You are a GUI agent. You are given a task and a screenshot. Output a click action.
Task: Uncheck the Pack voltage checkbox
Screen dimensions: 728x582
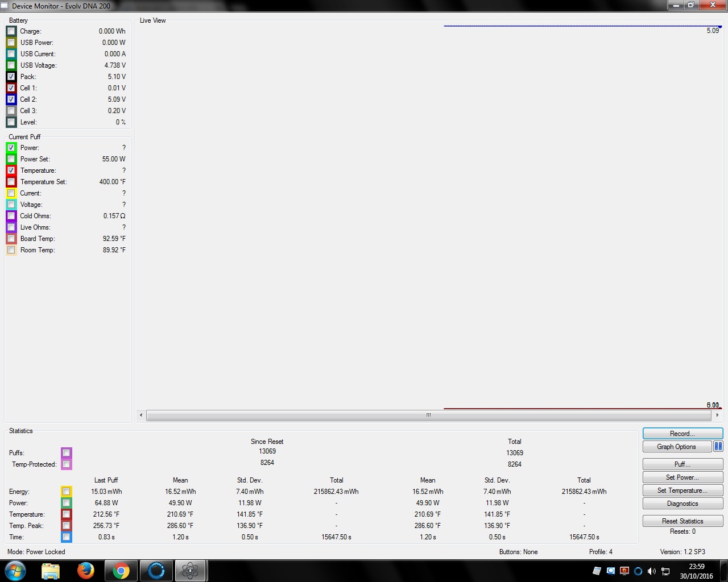click(x=11, y=77)
